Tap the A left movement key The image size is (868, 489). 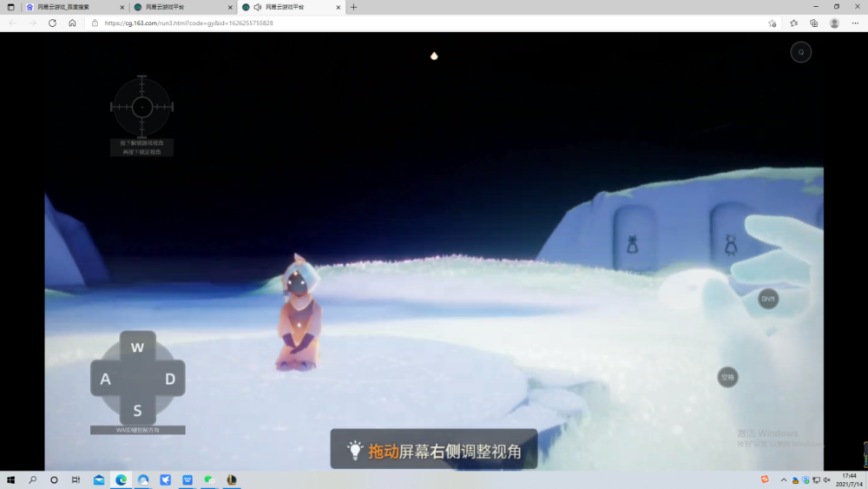(x=105, y=379)
